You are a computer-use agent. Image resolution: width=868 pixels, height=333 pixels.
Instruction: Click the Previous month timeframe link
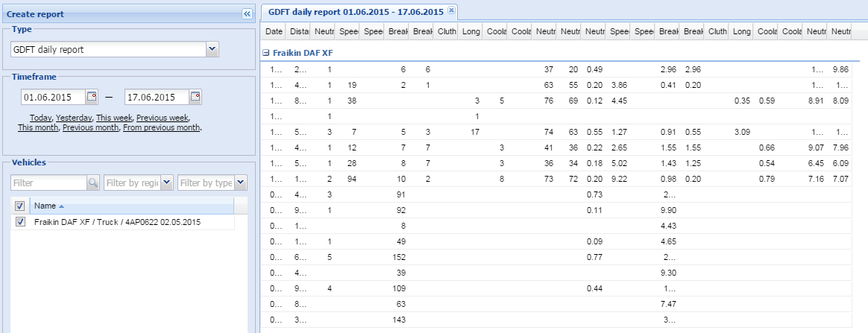pos(91,127)
